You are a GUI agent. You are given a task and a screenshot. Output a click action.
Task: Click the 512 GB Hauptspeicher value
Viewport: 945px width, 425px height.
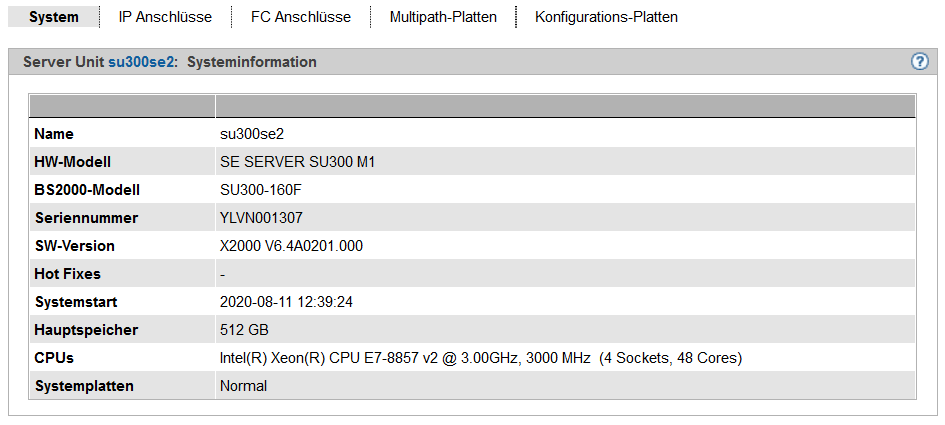(x=244, y=330)
